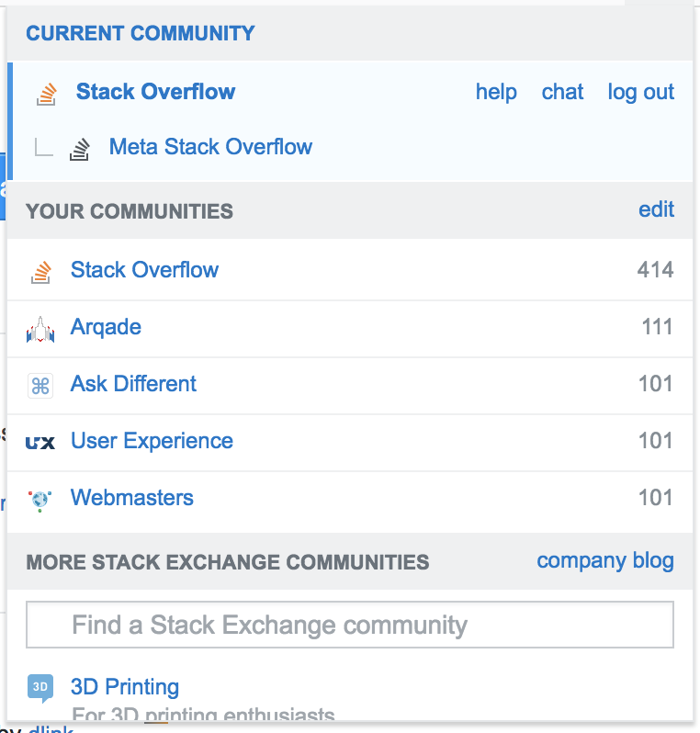This screenshot has width=700, height=733.
Task: Open the help link
Action: click(496, 92)
